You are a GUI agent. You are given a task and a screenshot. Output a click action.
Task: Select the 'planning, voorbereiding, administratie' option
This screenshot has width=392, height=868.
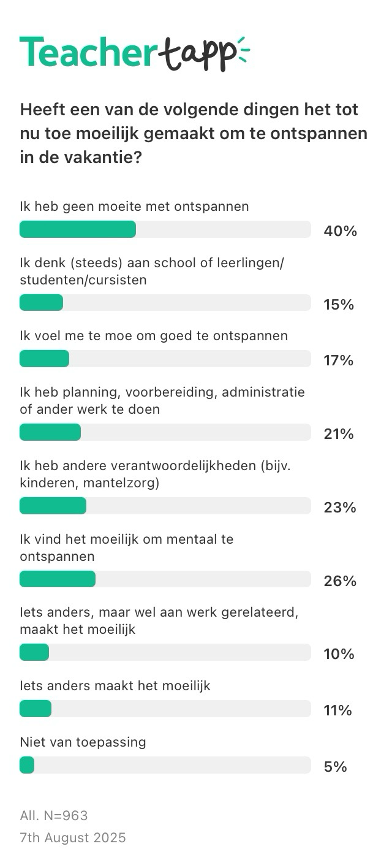(x=162, y=400)
